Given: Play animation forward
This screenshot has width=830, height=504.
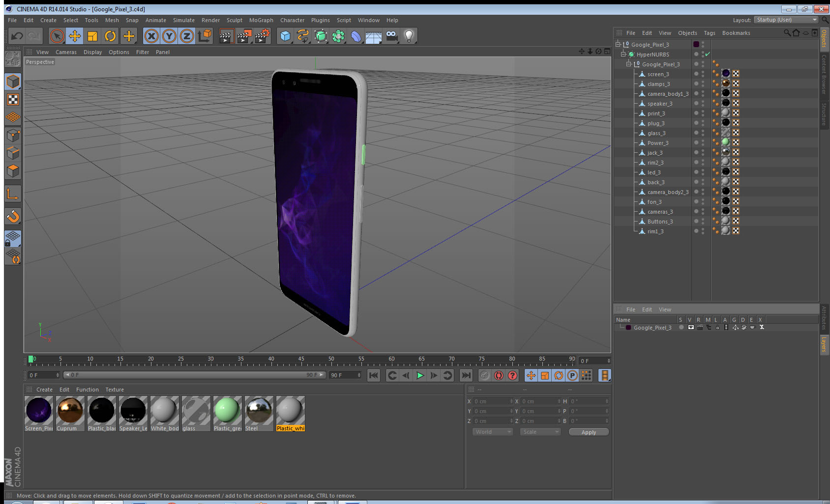Looking at the screenshot, I should (420, 375).
